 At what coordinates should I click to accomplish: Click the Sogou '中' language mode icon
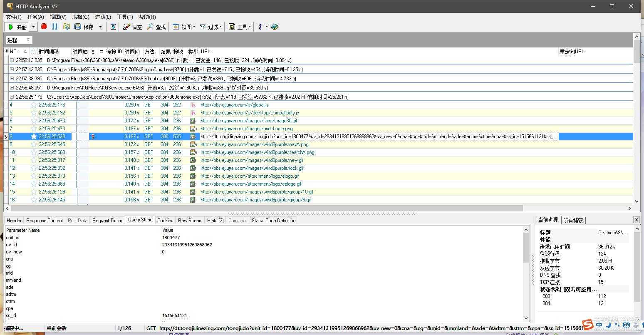[x=599, y=325]
